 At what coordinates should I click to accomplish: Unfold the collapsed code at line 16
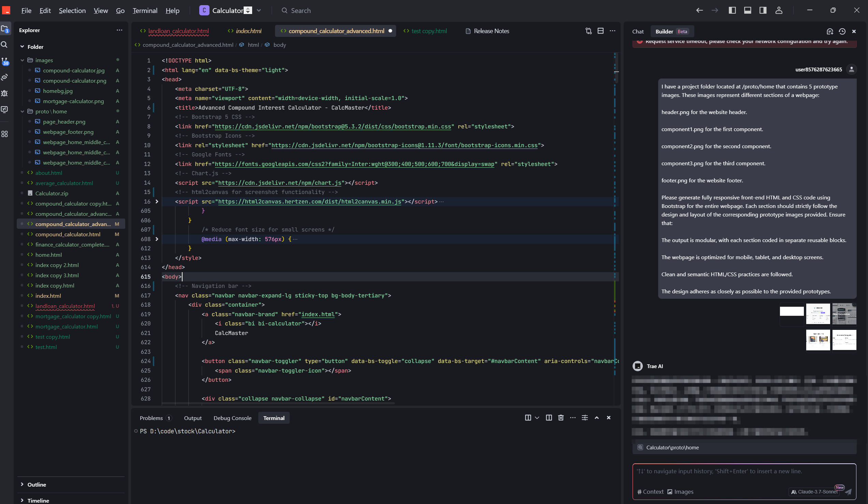coord(157,201)
